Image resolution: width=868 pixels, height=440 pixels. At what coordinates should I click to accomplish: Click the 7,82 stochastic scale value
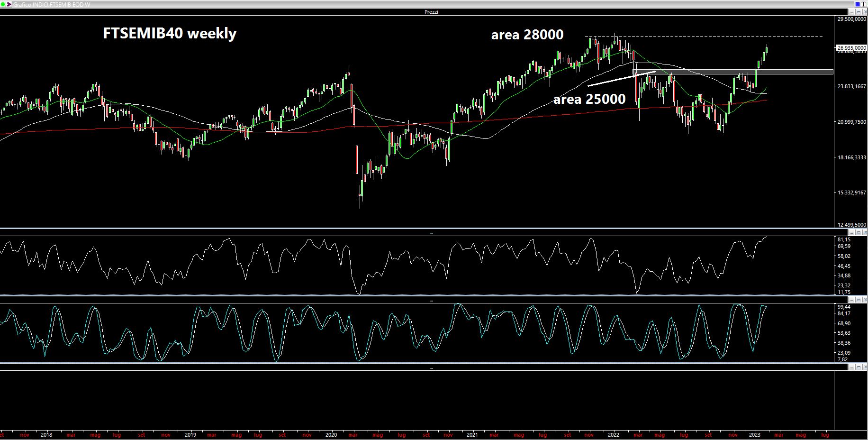842,359
